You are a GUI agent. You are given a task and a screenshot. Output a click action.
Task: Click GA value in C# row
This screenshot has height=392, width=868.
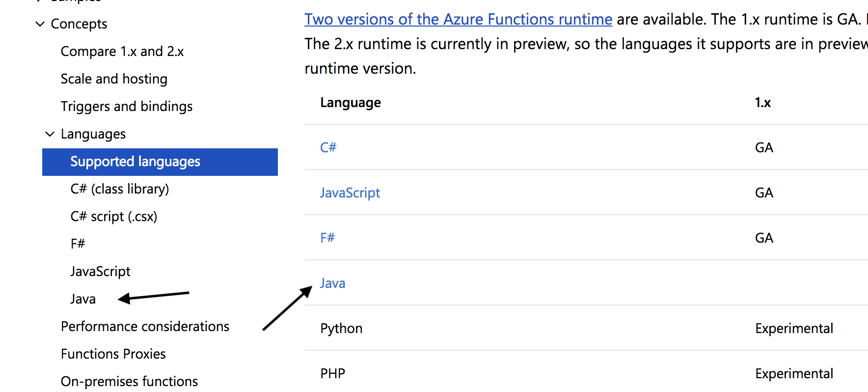click(764, 147)
